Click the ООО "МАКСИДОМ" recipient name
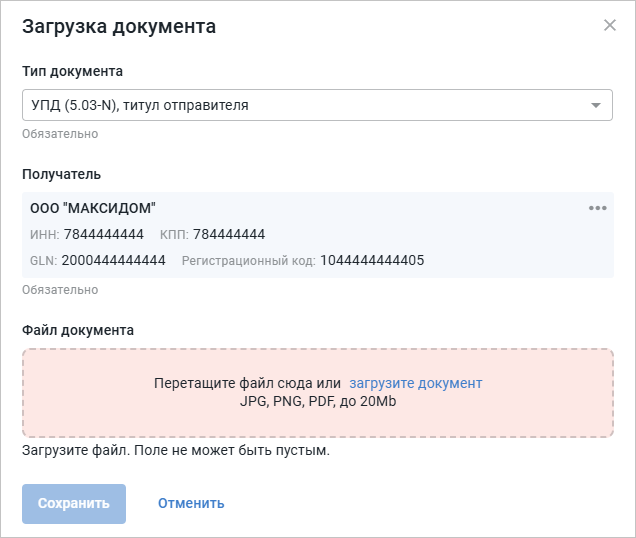636x538 pixels. [93, 208]
